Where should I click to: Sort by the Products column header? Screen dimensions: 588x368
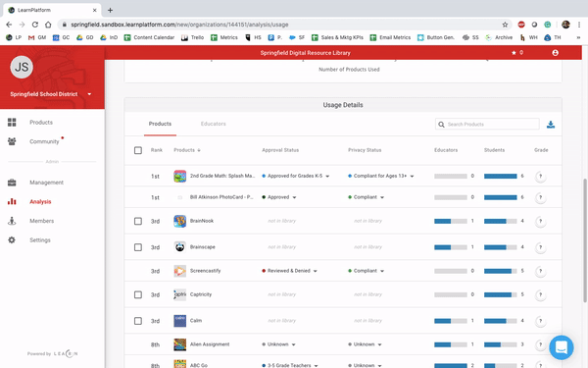coord(187,150)
